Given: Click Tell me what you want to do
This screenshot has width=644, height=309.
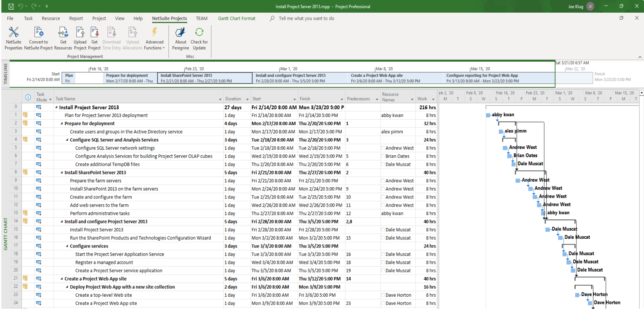Looking at the screenshot, I should pos(307,18).
